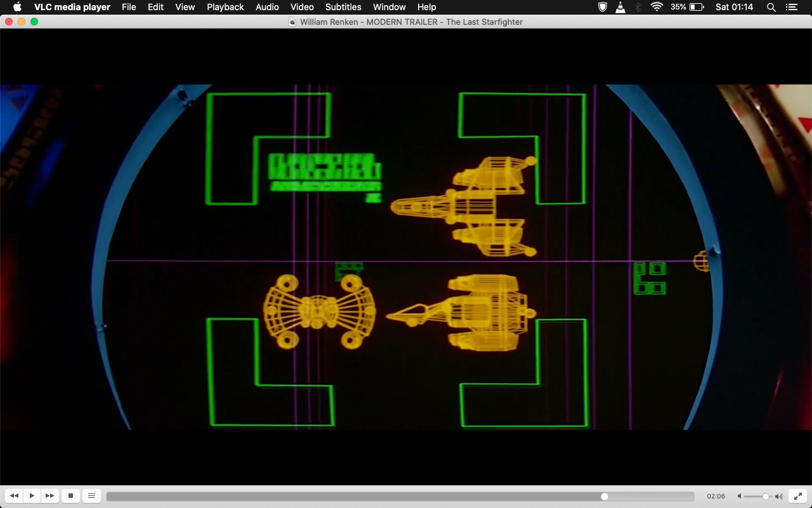Close the VLC window

pyautogui.click(x=9, y=22)
